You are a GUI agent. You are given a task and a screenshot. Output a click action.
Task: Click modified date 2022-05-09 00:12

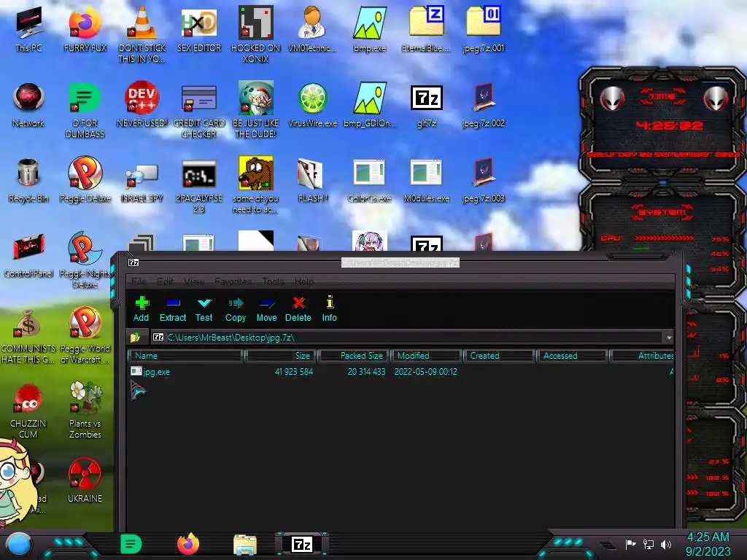[425, 372]
